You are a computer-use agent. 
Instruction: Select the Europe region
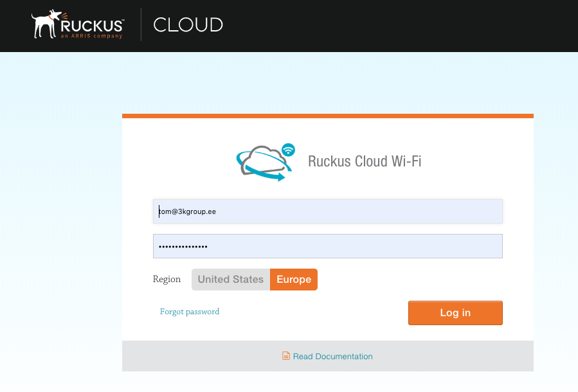(x=294, y=280)
